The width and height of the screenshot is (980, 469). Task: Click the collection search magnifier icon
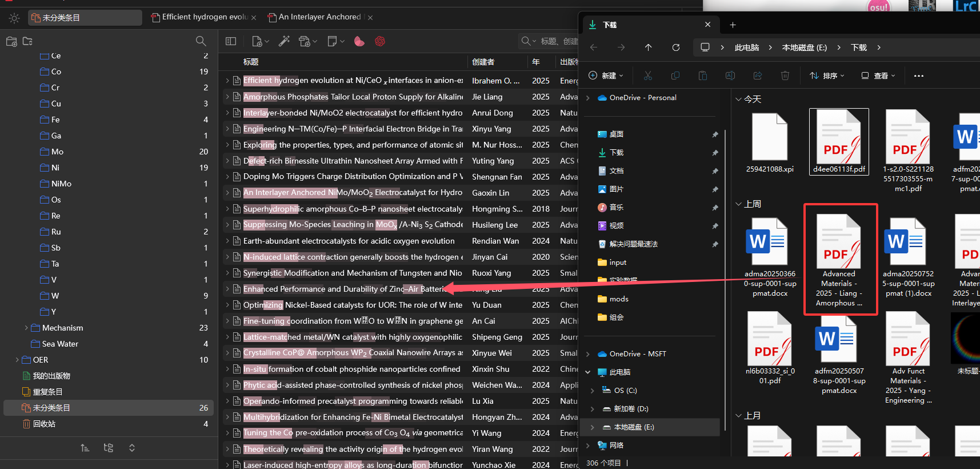pos(201,41)
